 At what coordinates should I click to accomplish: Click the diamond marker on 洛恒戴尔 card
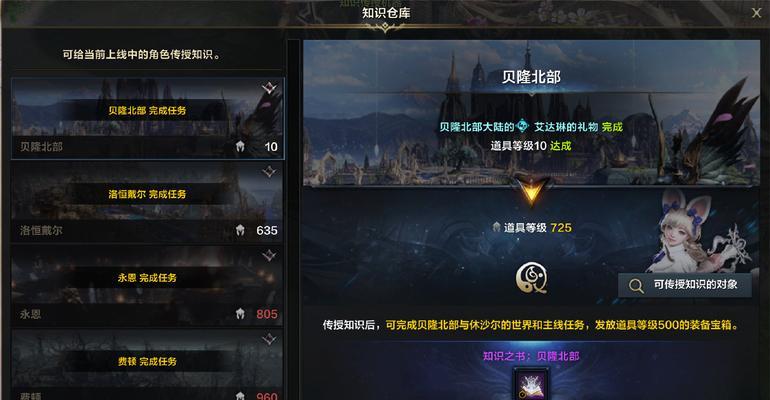[269, 172]
